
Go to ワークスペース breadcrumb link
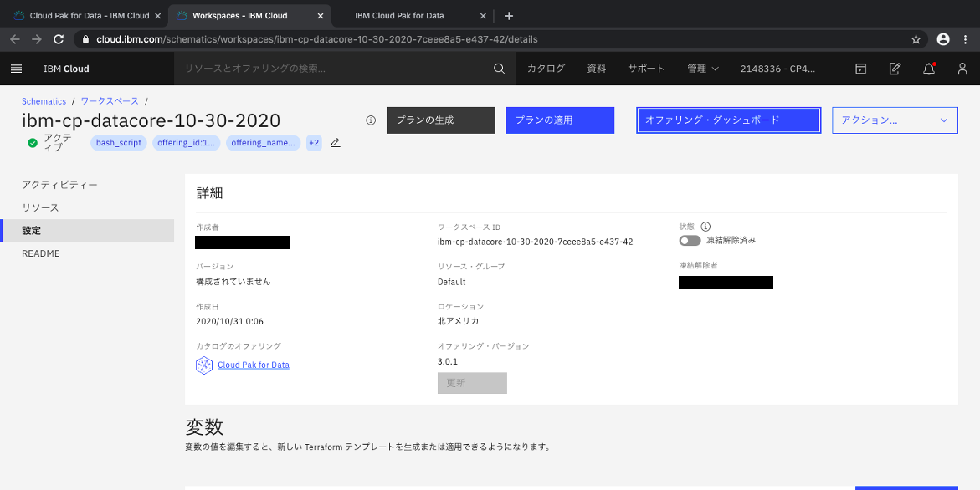(110, 101)
